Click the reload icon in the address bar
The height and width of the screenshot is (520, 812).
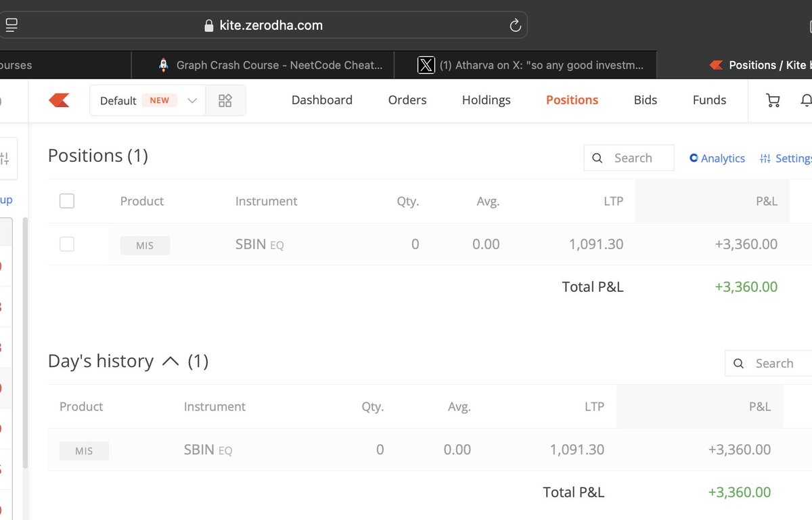pyautogui.click(x=515, y=26)
